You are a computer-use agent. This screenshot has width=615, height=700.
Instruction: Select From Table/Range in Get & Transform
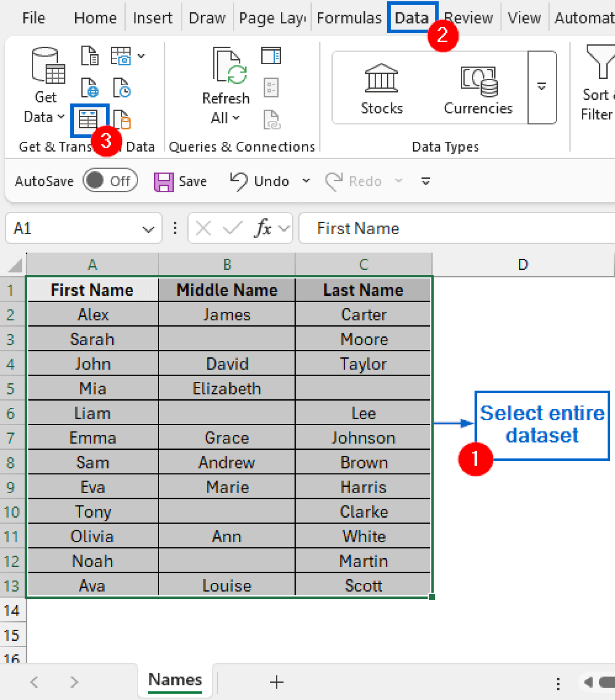tap(89, 119)
